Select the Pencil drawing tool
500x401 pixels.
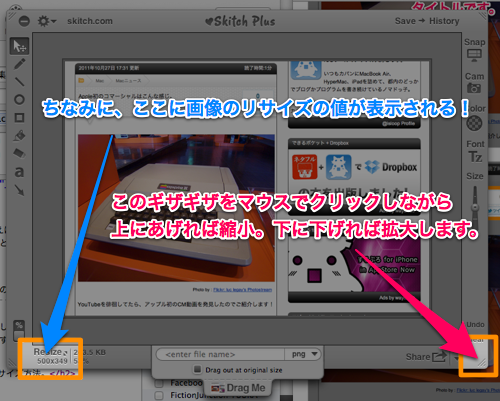[x=19, y=64]
